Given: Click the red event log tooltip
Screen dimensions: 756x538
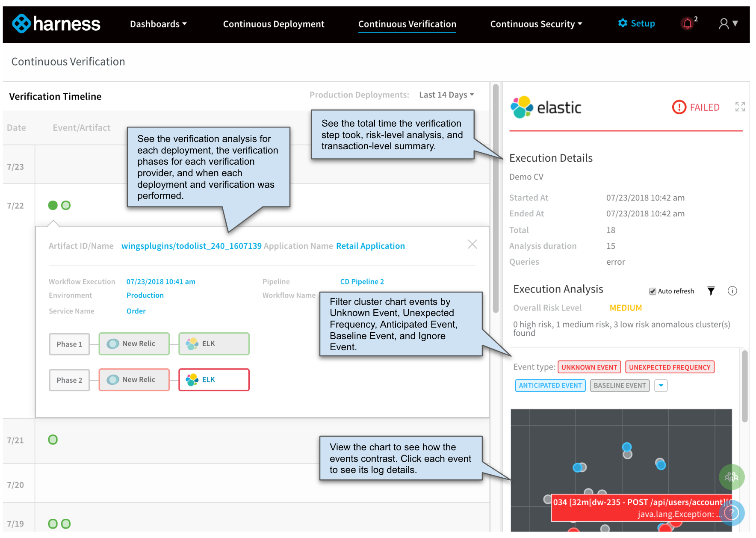Looking at the screenshot, I should (642, 508).
